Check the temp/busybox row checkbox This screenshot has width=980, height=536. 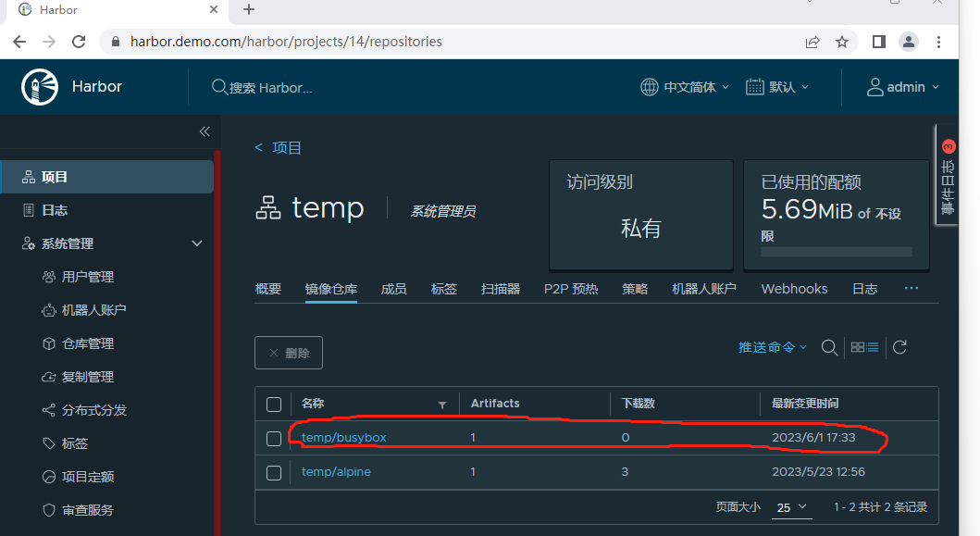coord(274,439)
